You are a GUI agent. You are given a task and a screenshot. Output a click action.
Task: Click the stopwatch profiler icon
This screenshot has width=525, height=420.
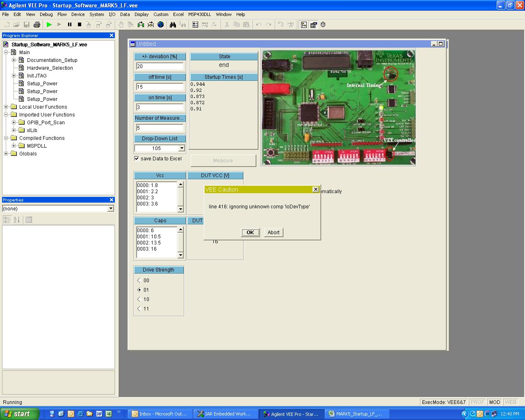(x=323, y=25)
